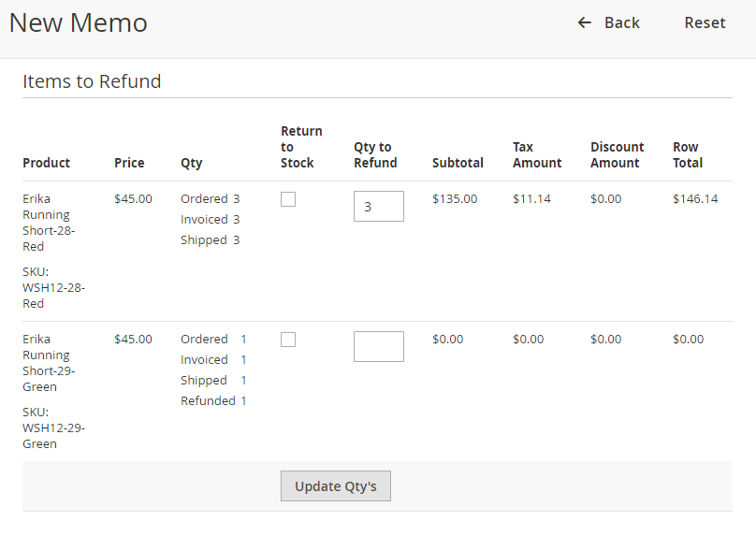Click the Items to Refund section heading

click(92, 81)
